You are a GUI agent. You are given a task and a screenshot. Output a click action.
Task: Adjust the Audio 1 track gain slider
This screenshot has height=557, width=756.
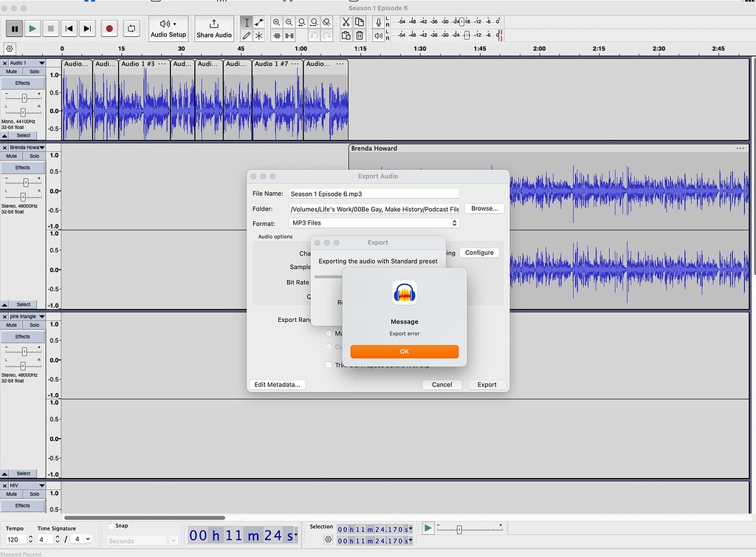[24, 97]
